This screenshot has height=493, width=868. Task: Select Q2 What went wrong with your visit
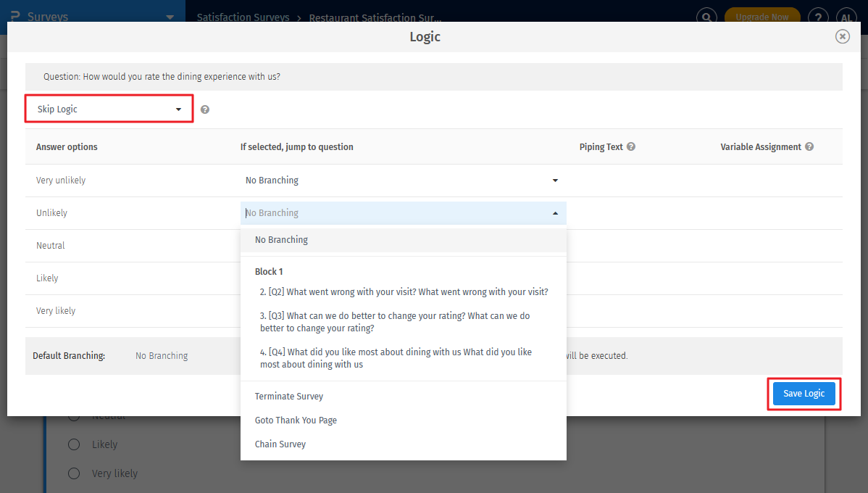[x=403, y=292]
